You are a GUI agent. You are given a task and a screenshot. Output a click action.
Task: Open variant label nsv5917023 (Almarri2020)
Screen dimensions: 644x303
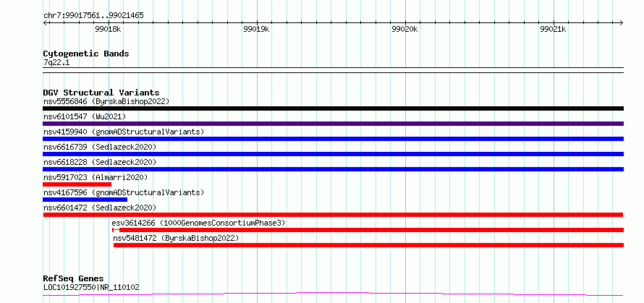click(x=96, y=177)
